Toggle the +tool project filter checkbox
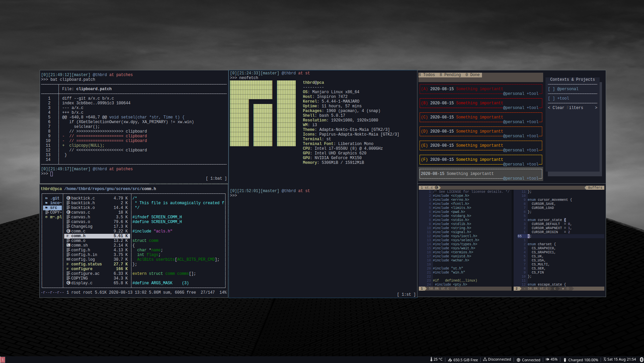 click(552, 99)
